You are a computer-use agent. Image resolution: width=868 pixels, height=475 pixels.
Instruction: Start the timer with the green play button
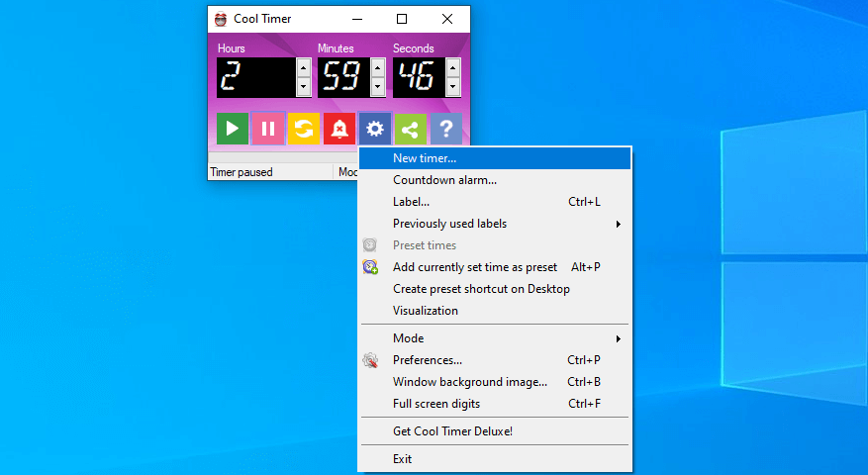pos(233,129)
